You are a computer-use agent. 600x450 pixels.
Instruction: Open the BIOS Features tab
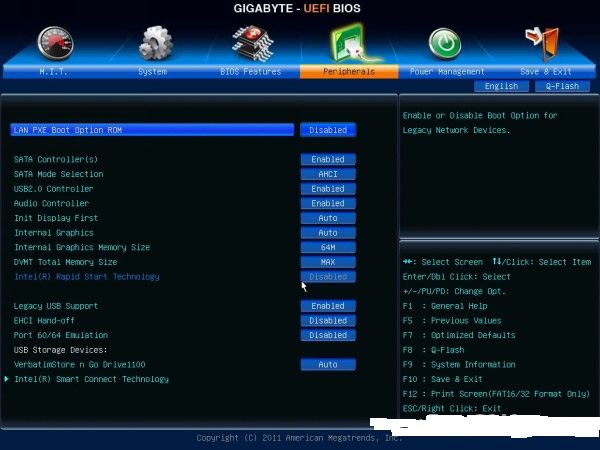pos(251,72)
